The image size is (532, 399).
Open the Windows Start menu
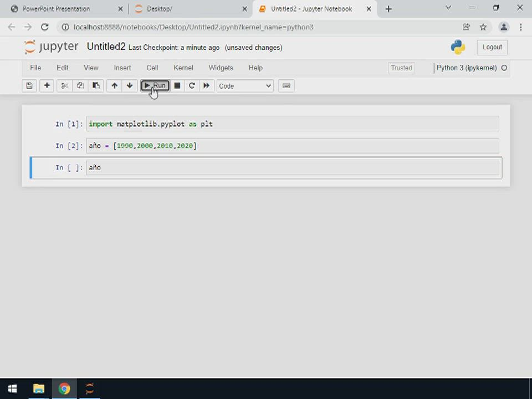point(12,388)
